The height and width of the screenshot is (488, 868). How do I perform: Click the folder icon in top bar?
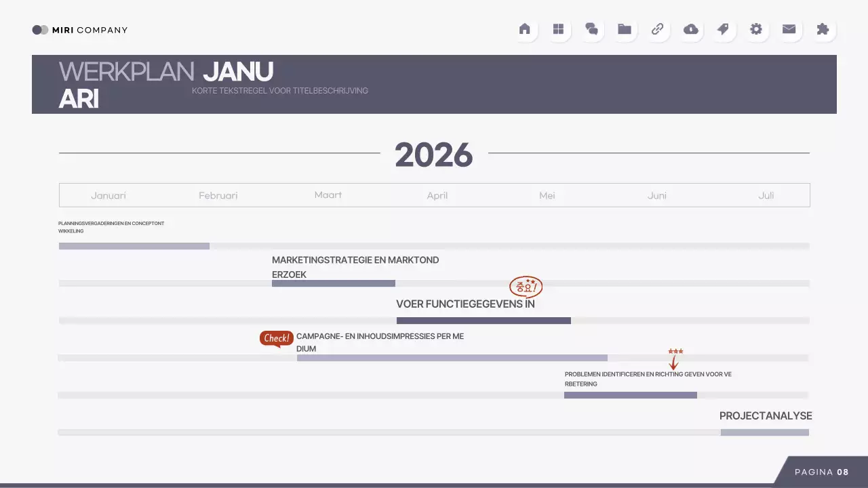[x=625, y=29]
